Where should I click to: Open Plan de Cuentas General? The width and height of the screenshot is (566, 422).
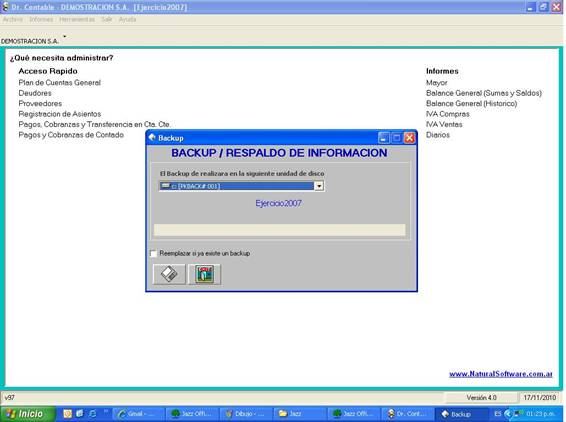[60, 83]
